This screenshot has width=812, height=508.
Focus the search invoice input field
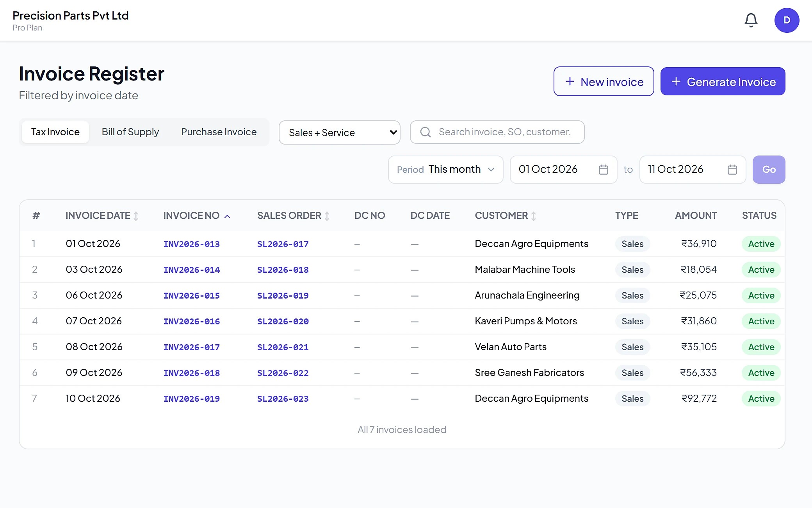click(x=497, y=132)
